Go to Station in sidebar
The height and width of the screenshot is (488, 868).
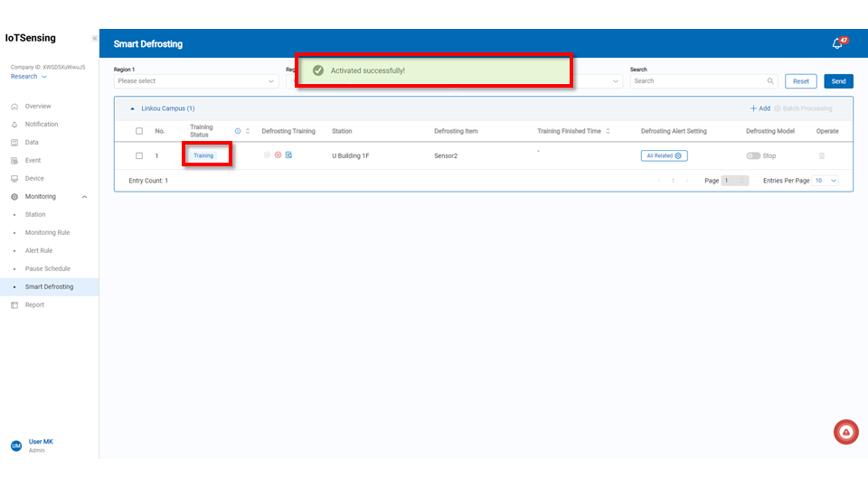click(35, 214)
